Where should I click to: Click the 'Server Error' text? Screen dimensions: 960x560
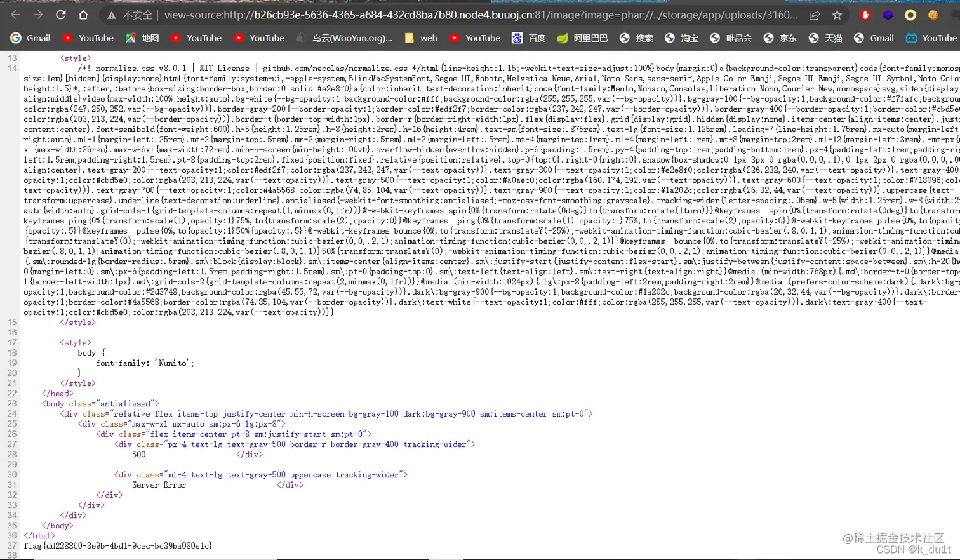(159, 484)
